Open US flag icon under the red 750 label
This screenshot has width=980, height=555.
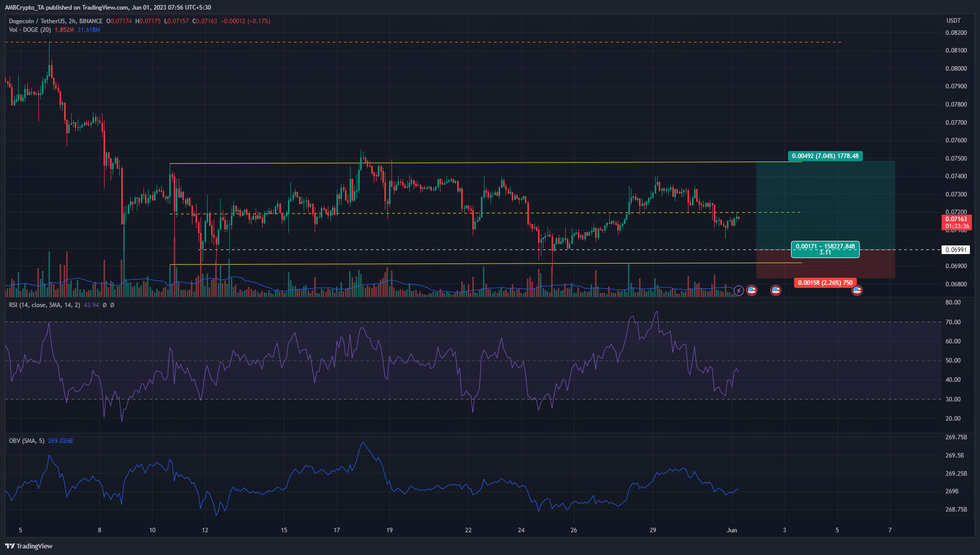click(x=857, y=290)
